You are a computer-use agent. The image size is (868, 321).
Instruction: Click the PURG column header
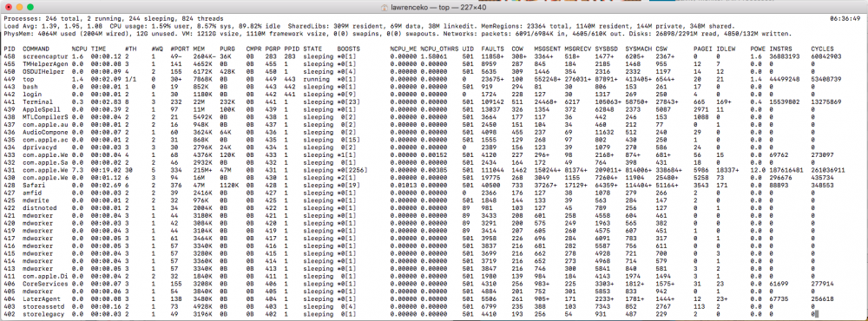coord(227,49)
